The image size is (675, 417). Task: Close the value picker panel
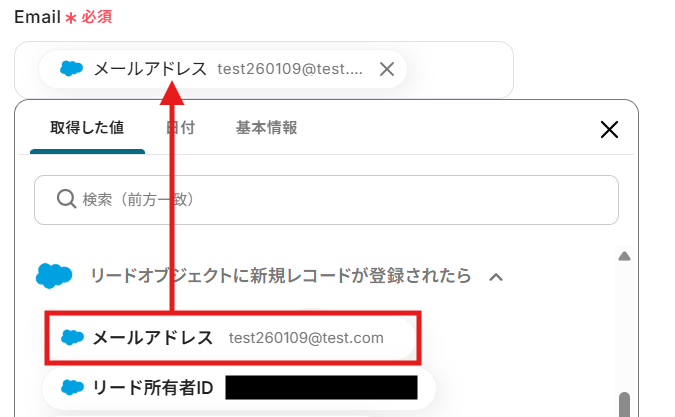(609, 129)
